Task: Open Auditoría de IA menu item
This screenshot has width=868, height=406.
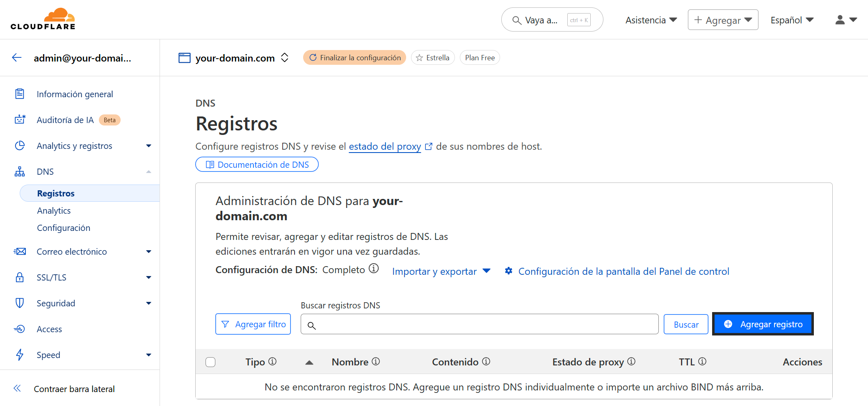Action: tap(65, 120)
